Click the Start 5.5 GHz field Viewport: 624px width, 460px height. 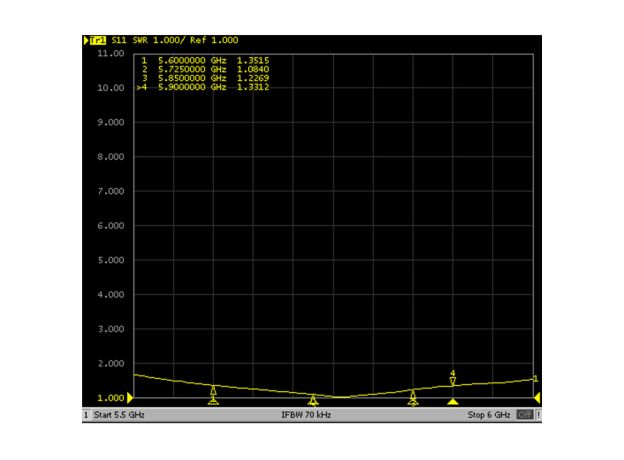pyautogui.click(x=119, y=415)
